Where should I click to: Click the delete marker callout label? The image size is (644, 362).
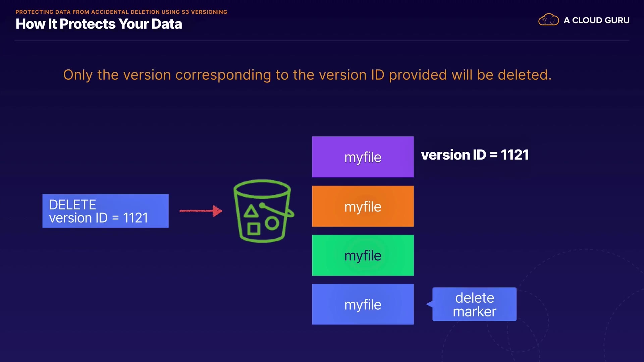(474, 304)
